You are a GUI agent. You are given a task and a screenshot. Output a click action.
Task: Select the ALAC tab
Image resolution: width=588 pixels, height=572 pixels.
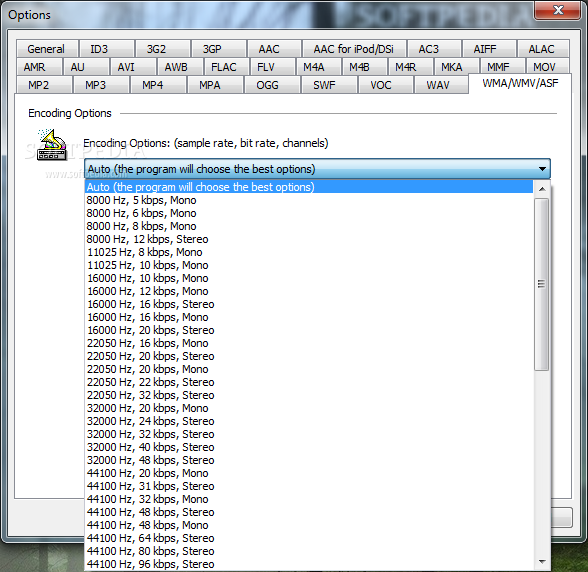tap(543, 49)
